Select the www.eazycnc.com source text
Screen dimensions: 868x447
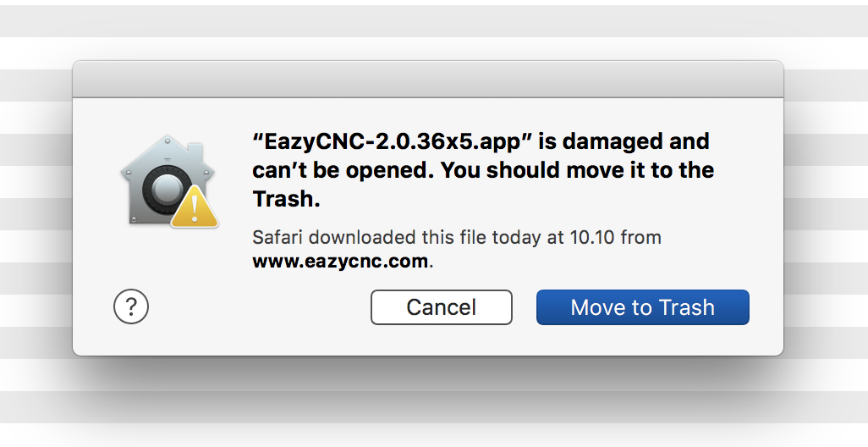[340, 261]
